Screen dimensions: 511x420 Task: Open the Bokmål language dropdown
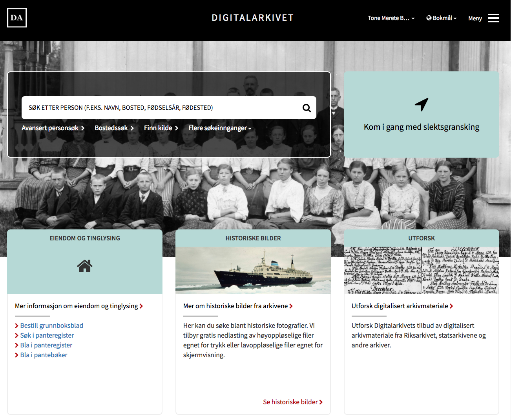tap(442, 18)
